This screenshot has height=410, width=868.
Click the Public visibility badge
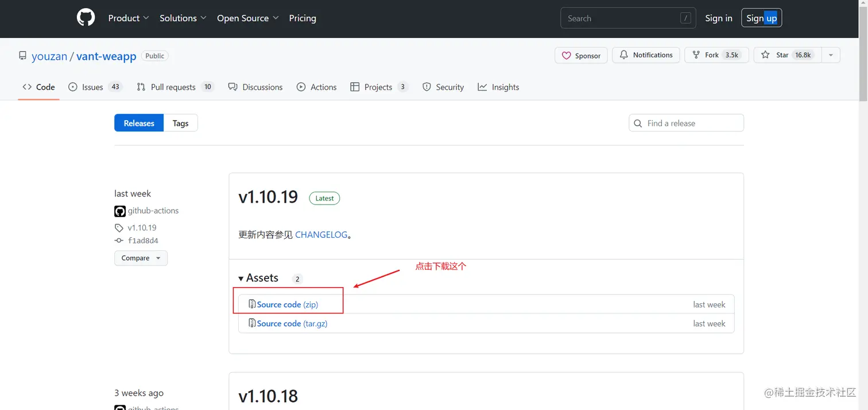pyautogui.click(x=155, y=56)
